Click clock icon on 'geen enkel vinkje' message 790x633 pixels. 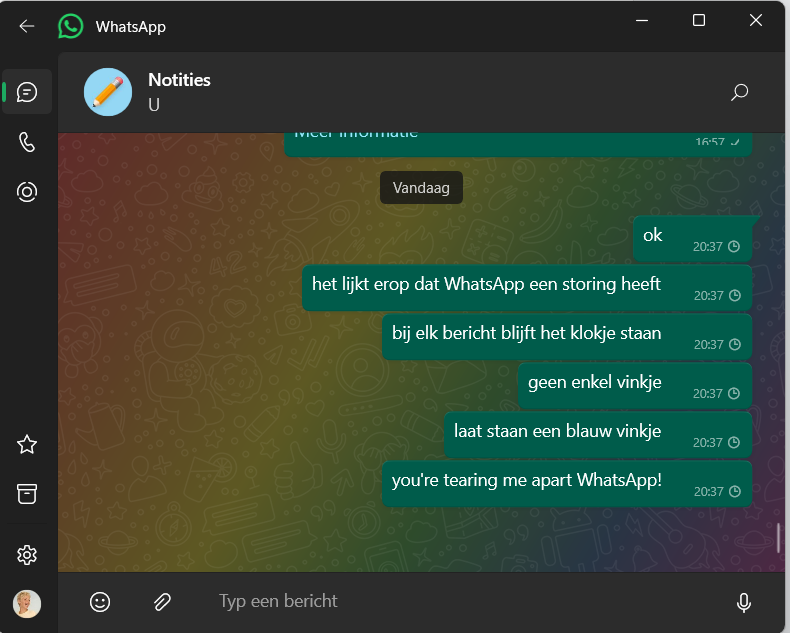734,393
